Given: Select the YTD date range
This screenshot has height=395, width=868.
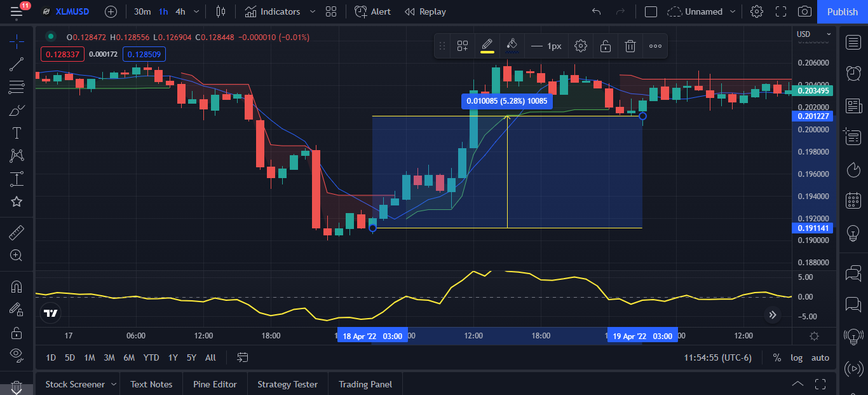Looking at the screenshot, I should click(x=151, y=357).
